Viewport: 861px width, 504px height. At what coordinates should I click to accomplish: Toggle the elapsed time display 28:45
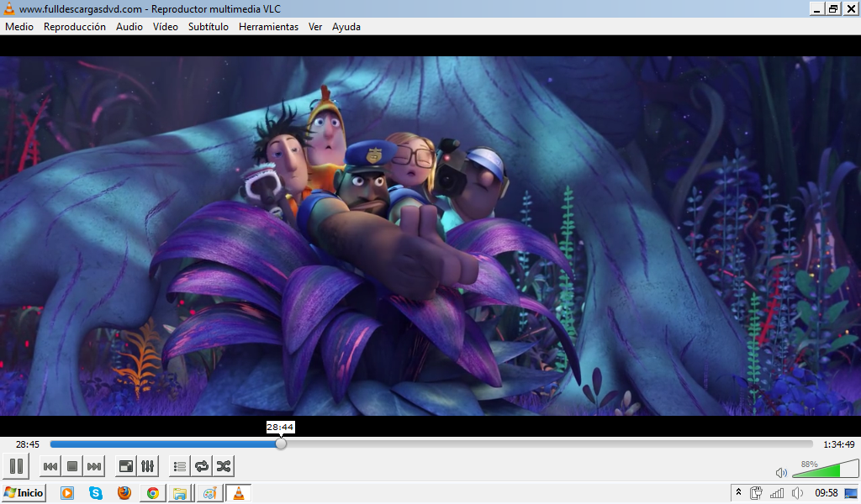tap(28, 444)
